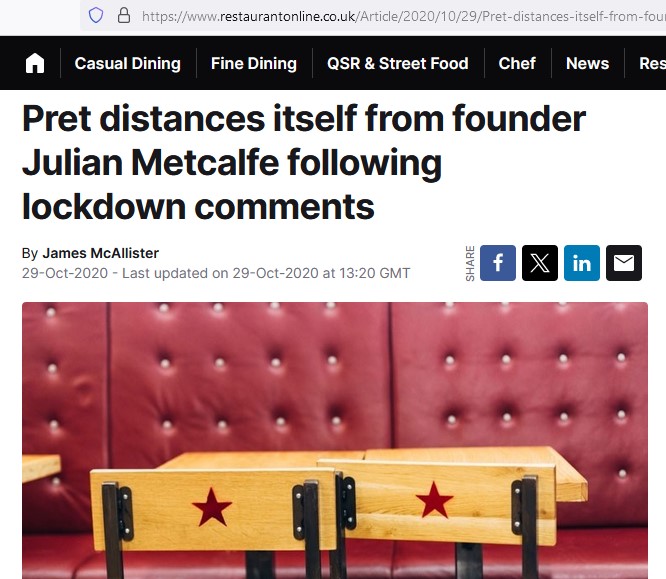Image resolution: width=666 pixels, height=579 pixels.
Task: Open the Fine Dining section
Action: pos(254,63)
